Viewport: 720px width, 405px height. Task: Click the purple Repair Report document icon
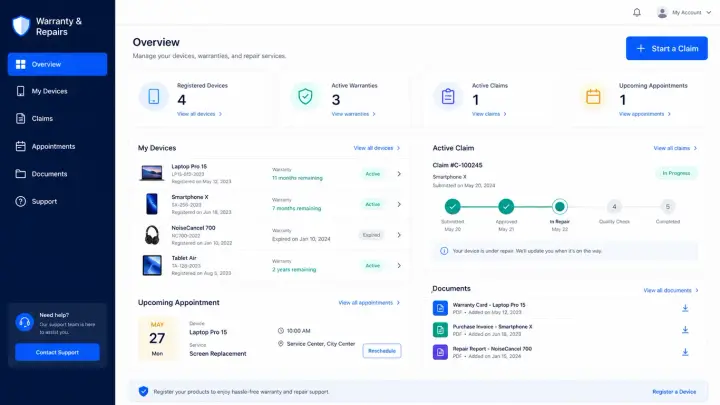click(x=440, y=352)
